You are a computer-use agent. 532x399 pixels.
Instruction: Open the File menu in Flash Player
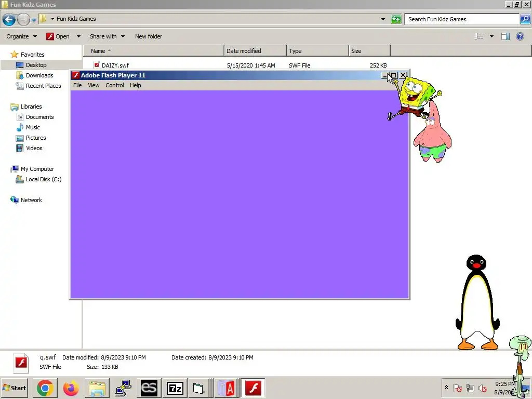pyautogui.click(x=77, y=85)
